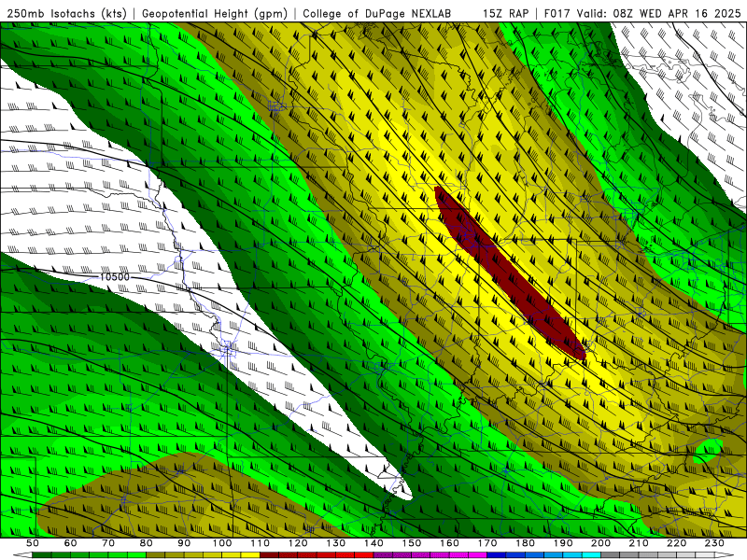Click color bar label 120
The width and height of the screenshot is (747, 560).
pyautogui.click(x=298, y=543)
